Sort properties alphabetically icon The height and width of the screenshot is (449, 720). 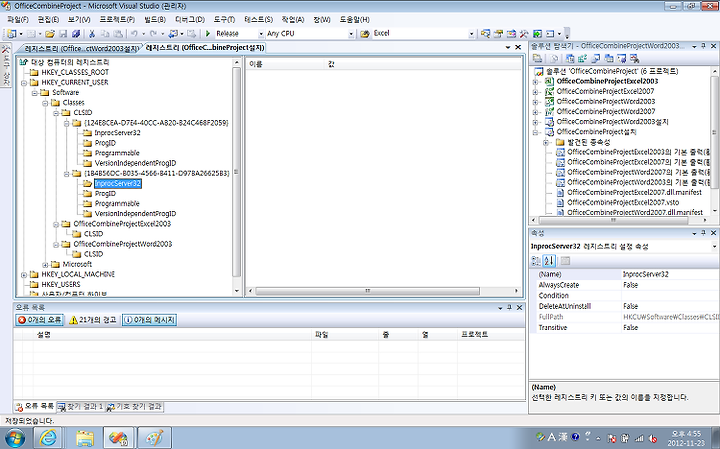click(x=549, y=261)
